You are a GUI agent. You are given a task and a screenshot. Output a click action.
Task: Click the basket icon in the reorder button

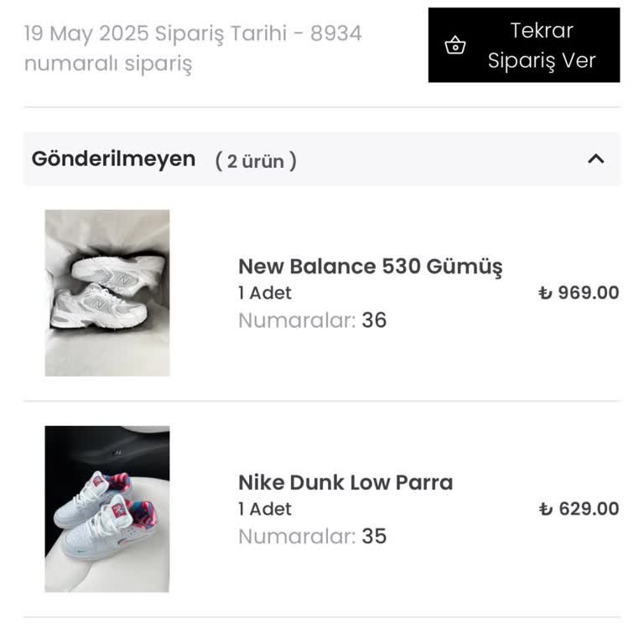tap(455, 45)
